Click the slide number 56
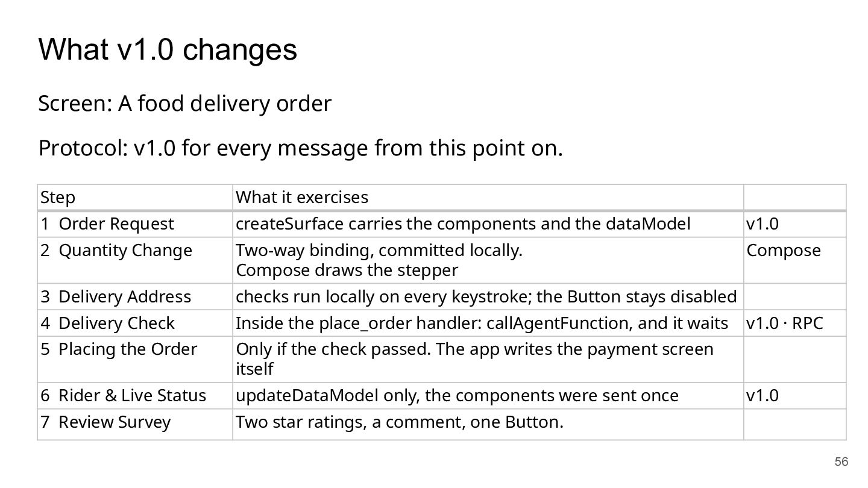Screen dimensions: 868x488 coord(841,462)
